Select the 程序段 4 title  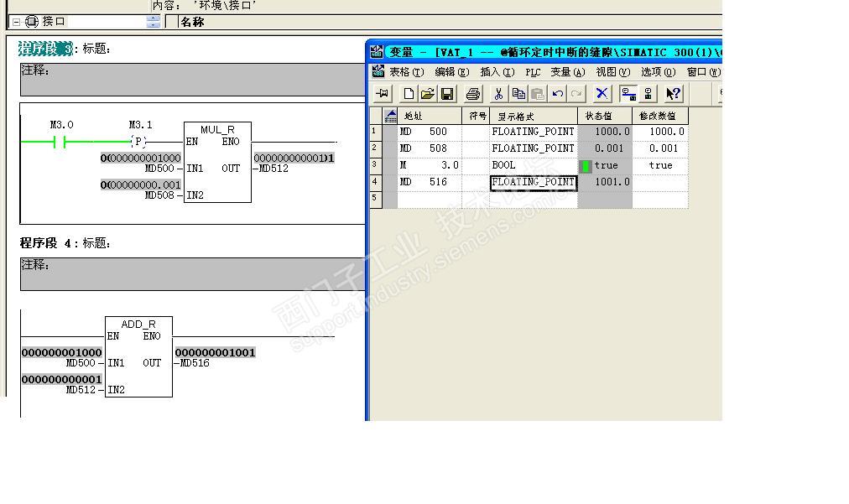coord(45,243)
